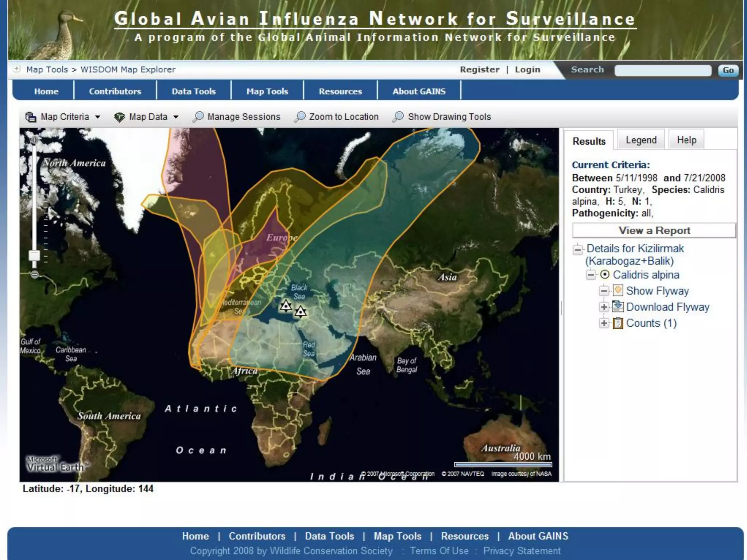Click the Download Flyway icon

tap(618, 307)
